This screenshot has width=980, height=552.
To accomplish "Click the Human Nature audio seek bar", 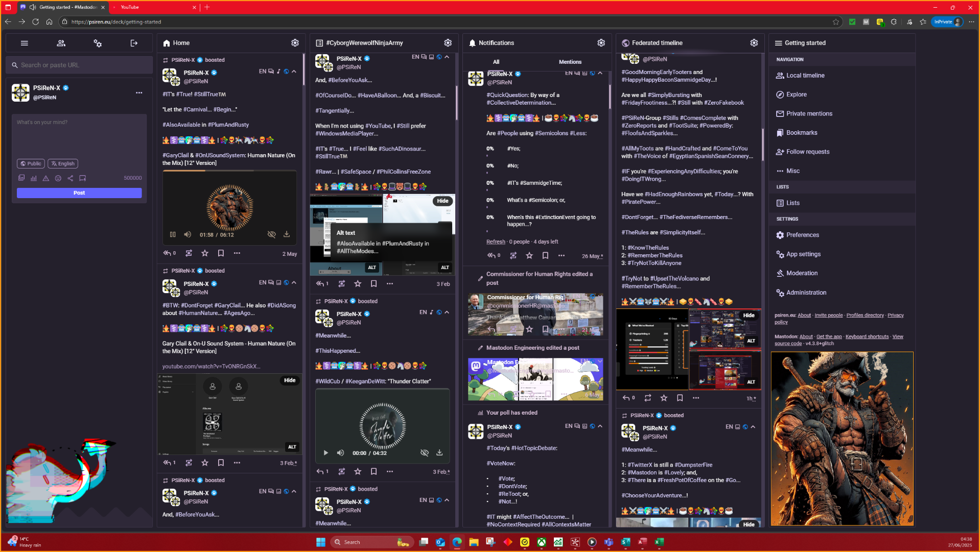I will click(x=229, y=171).
